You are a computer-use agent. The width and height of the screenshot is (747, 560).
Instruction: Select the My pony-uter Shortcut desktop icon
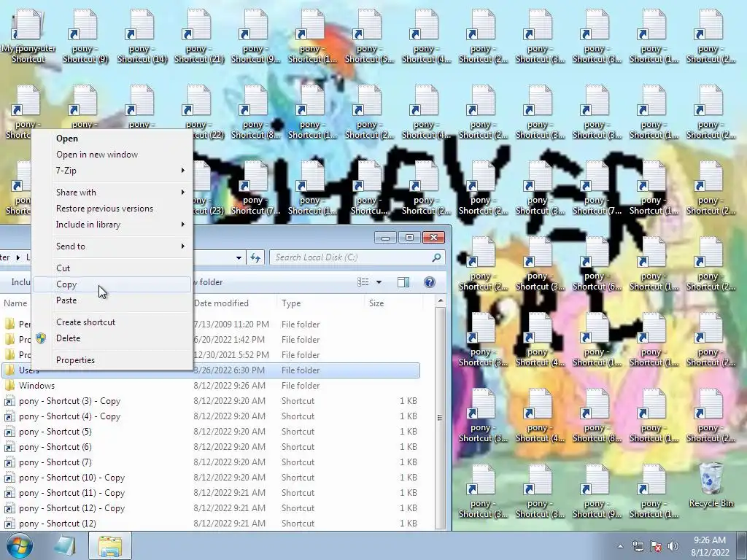point(28,36)
